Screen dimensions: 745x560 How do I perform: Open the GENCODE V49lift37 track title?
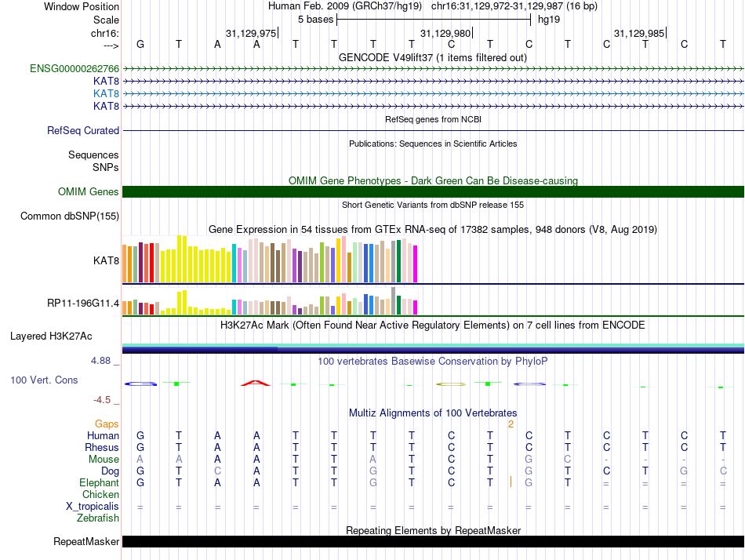click(x=433, y=58)
